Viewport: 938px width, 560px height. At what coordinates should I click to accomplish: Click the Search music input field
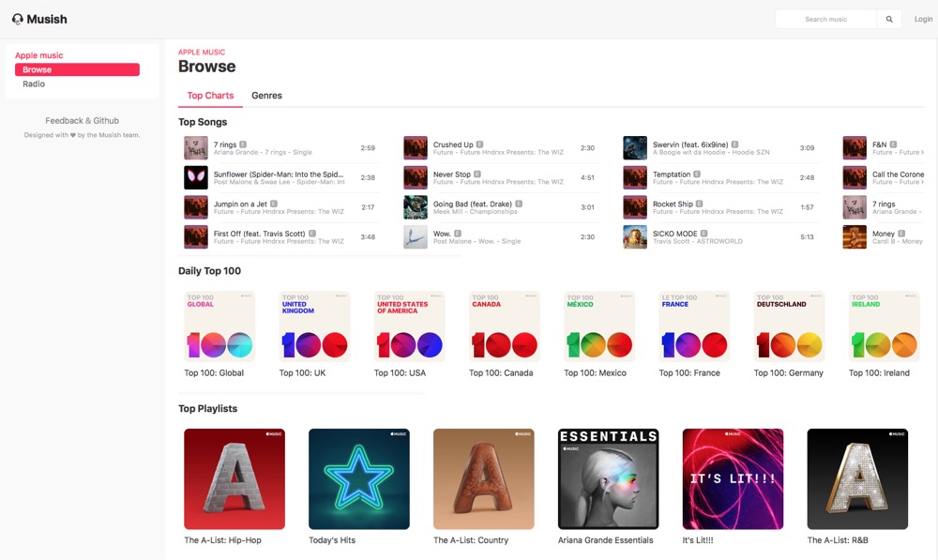pyautogui.click(x=826, y=19)
